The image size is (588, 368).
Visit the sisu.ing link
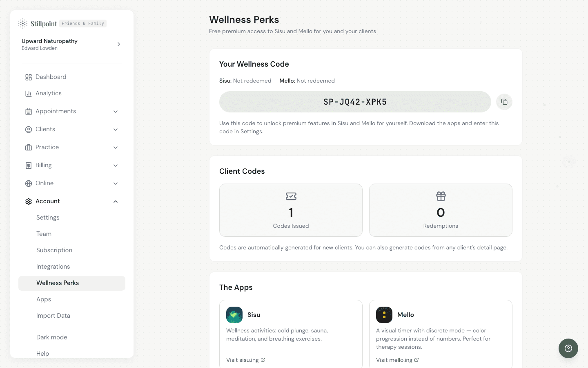[245, 360]
